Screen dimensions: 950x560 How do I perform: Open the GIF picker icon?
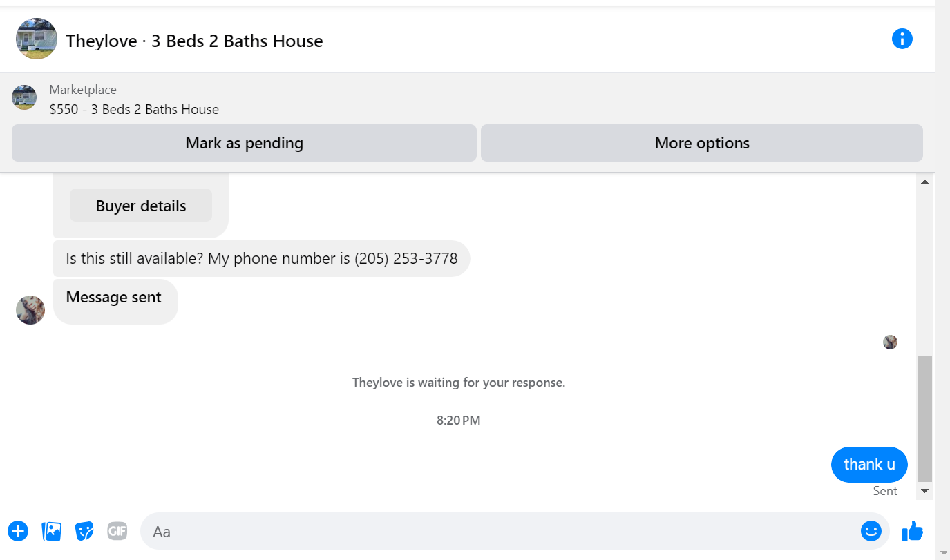(117, 531)
